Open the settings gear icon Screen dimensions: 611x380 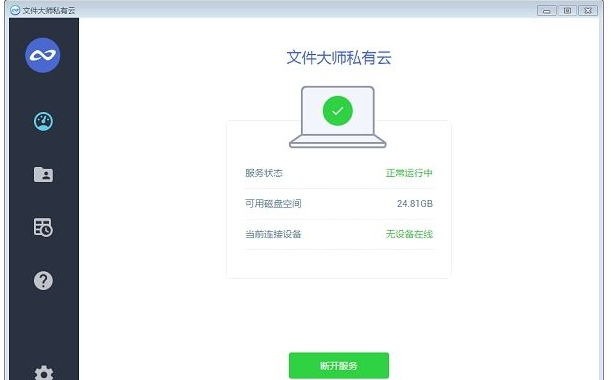point(44,373)
